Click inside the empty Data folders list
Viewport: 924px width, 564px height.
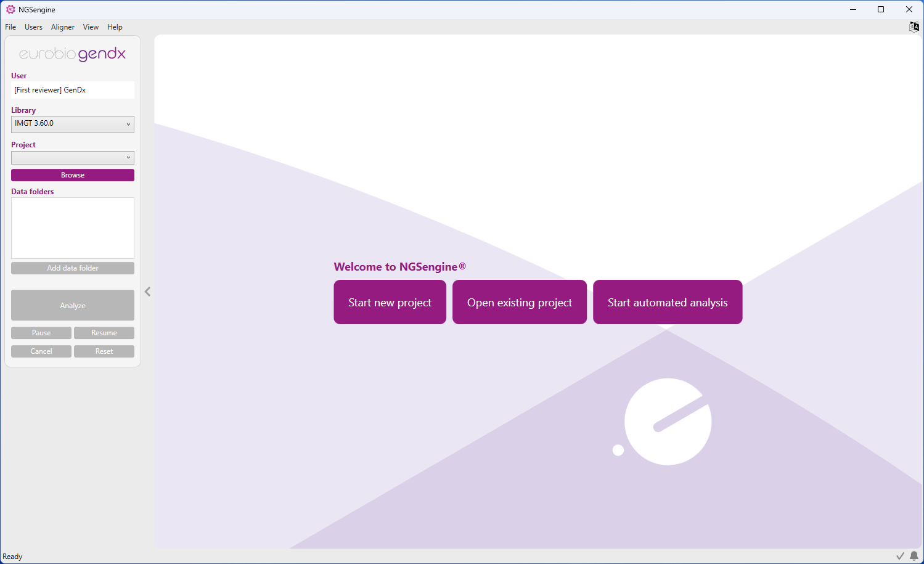(72, 228)
